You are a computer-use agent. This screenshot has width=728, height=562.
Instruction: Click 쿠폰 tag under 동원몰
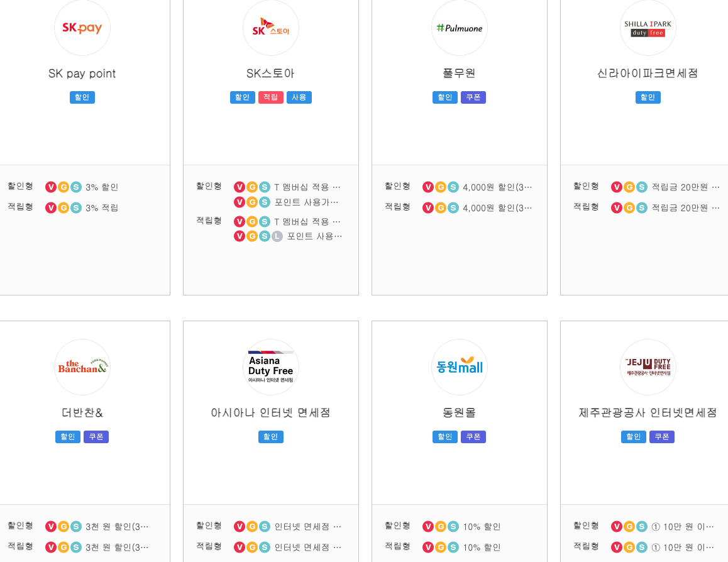pyautogui.click(x=473, y=437)
